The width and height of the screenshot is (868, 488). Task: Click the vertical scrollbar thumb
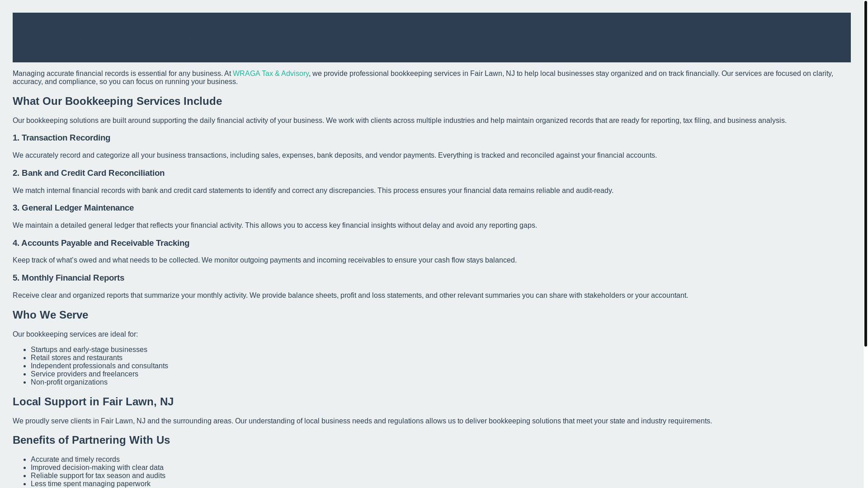pyautogui.click(x=865, y=173)
